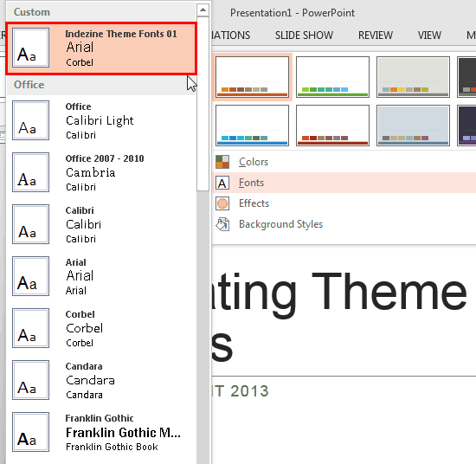Click the Background Styles paint bucket icon
The height and width of the screenshot is (464, 476).
[x=222, y=224]
